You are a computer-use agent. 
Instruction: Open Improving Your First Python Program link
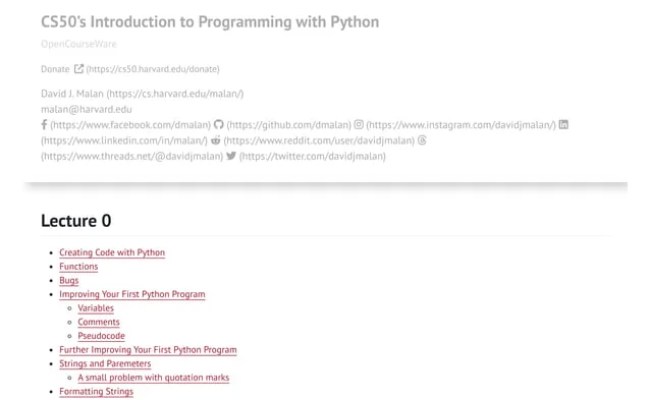[x=132, y=294]
